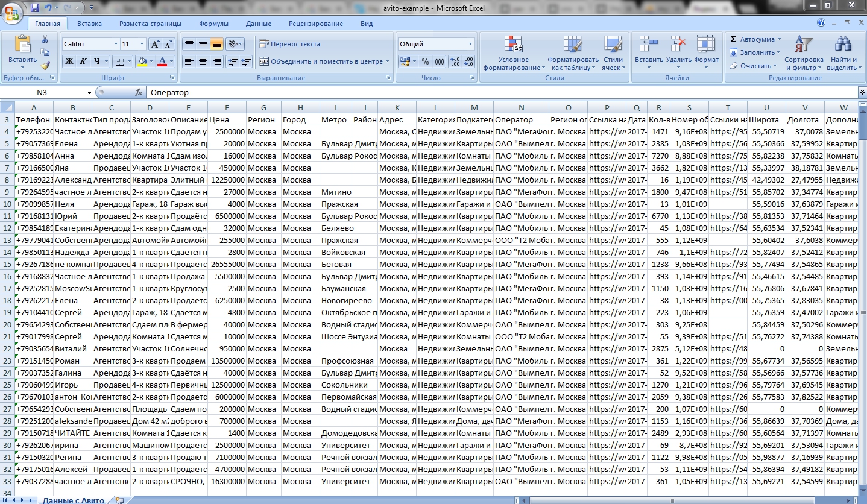Viewport: 867px width, 504px height.
Task: Apply the yellow fill color bucket
Action: (142, 61)
